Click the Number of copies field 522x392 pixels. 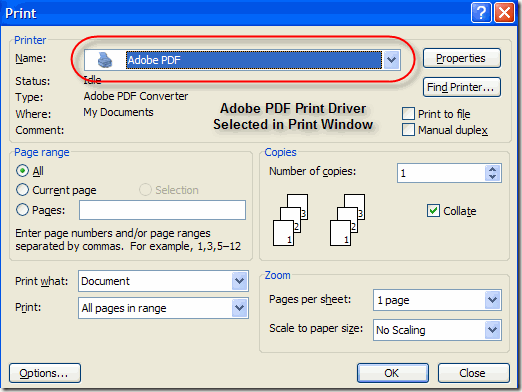point(441,173)
